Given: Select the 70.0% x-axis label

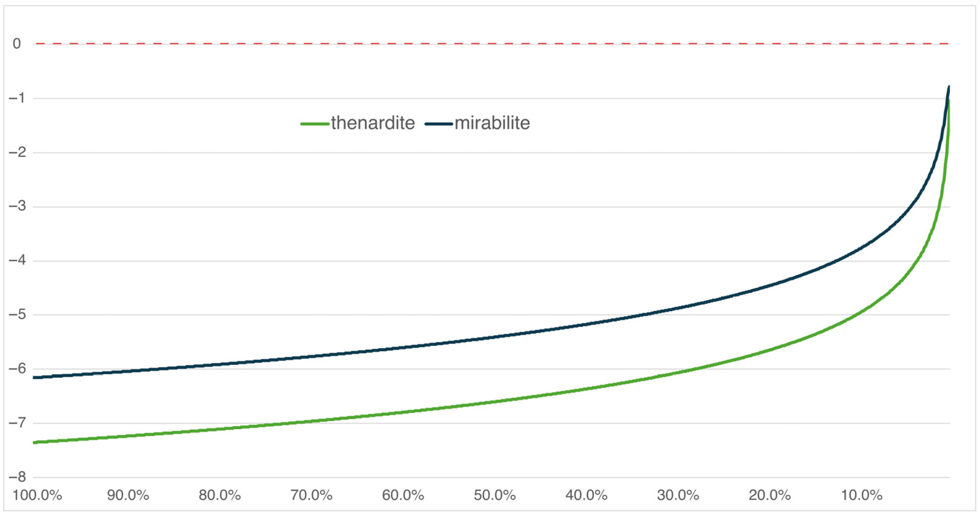Looking at the screenshot, I should pyautogui.click(x=311, y=495).
